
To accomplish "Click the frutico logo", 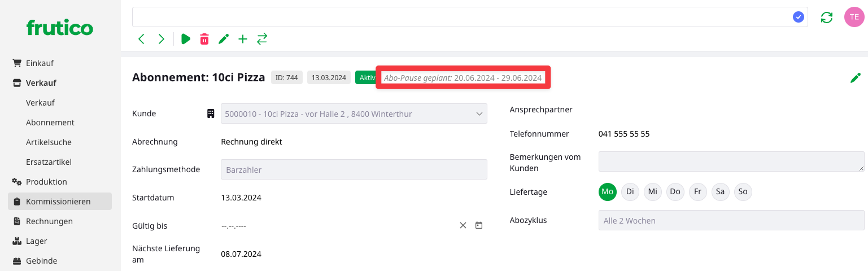I will [60, 28].
